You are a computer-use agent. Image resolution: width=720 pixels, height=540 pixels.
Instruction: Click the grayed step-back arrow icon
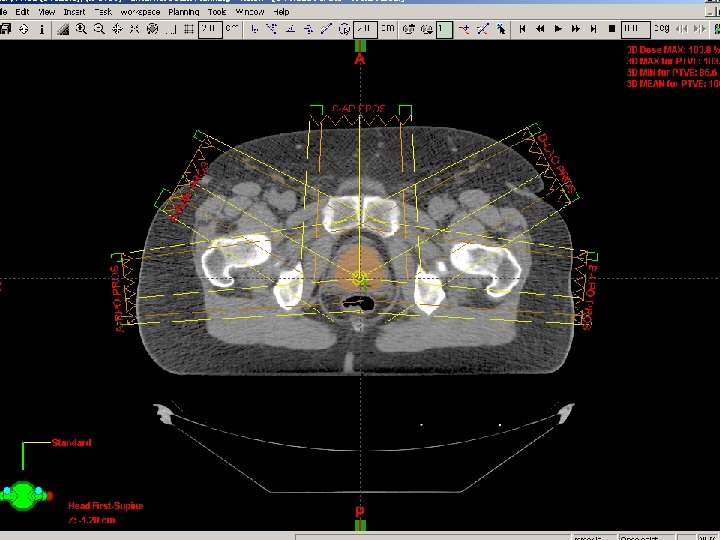pos(681,29)
